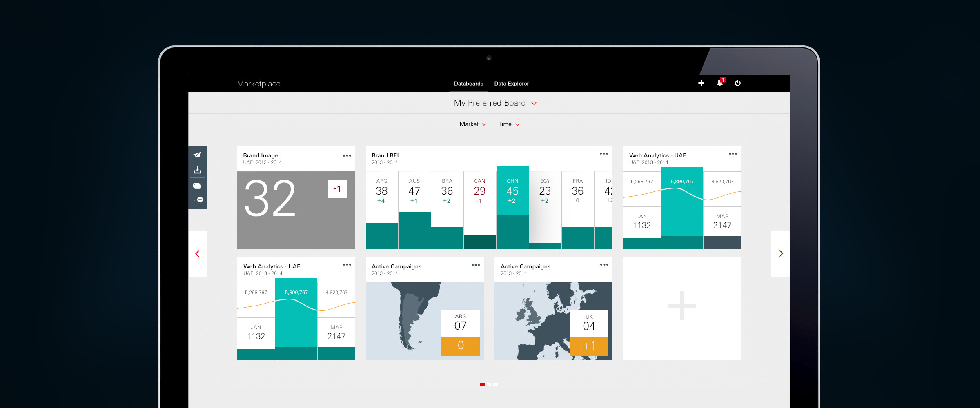Open Brand BEI card options menu

point(604,154)
